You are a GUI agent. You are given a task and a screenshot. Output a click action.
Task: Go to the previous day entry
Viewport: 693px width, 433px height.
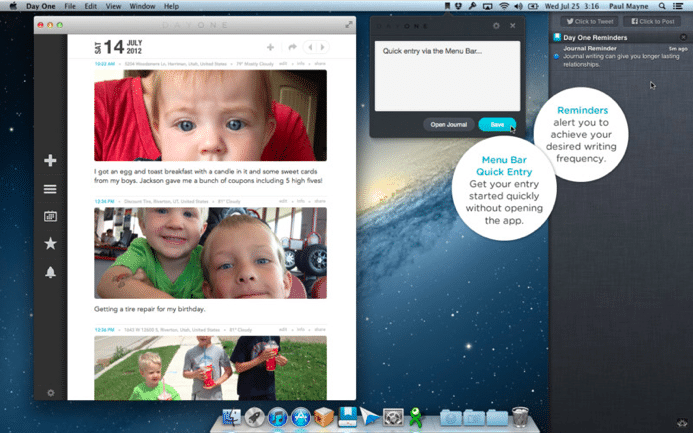tap(310, 47)
